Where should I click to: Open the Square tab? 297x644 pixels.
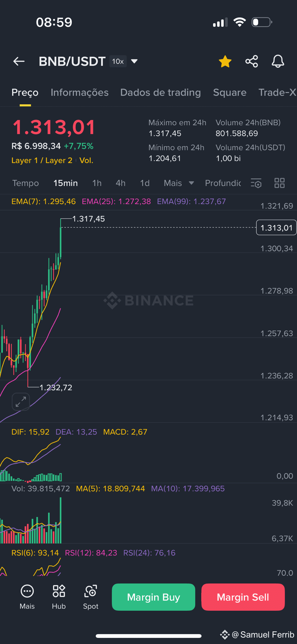[x=230, y=93]
